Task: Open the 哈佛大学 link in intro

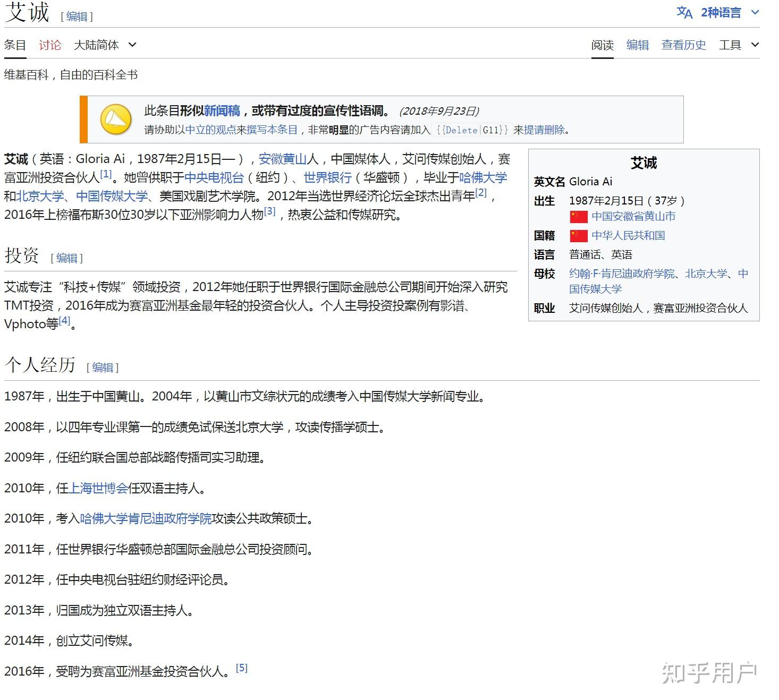Action: coord(483,177)
